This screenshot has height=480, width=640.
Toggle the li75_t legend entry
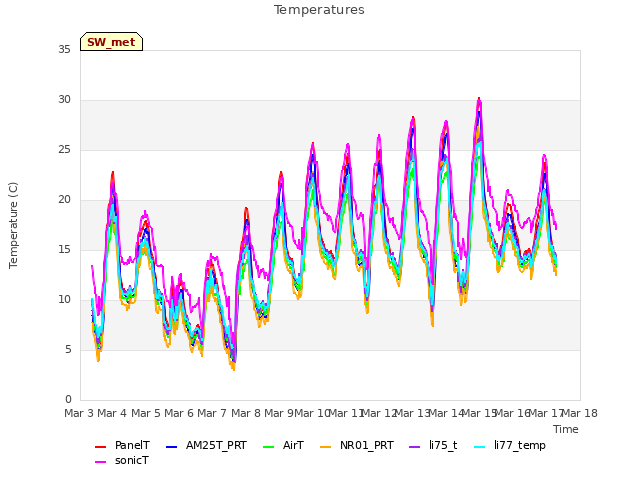pyautogui.click(x=433, y=445)
